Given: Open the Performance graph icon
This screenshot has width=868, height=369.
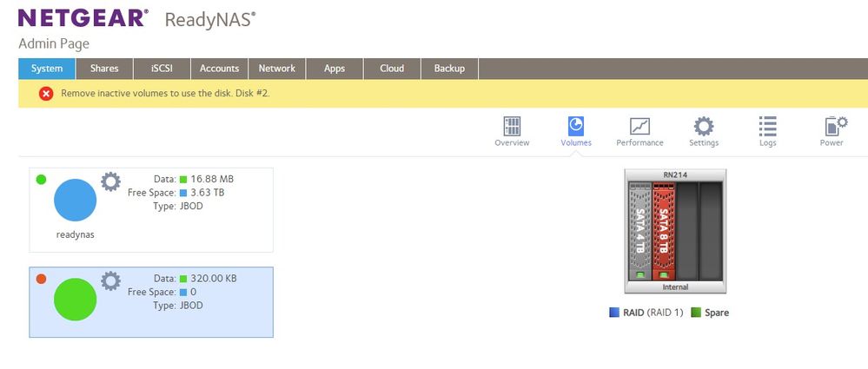Looking at the screenshot, I should (x=640, y=126).
